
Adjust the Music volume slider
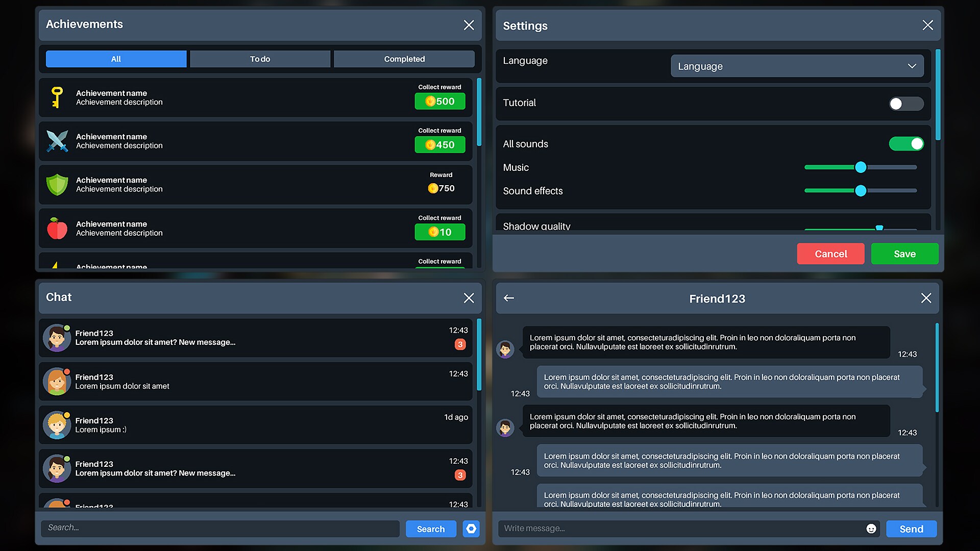pyautogui.click(x=861, y=167)
